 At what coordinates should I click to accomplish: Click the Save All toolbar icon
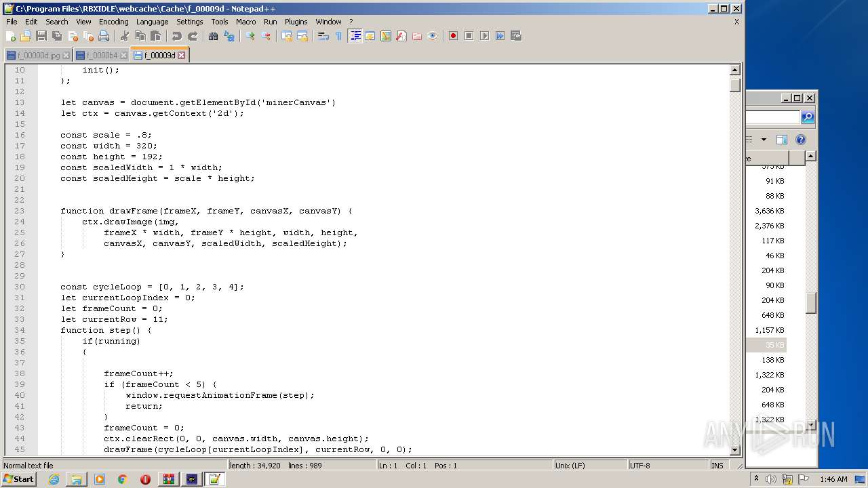click(57, 36)
